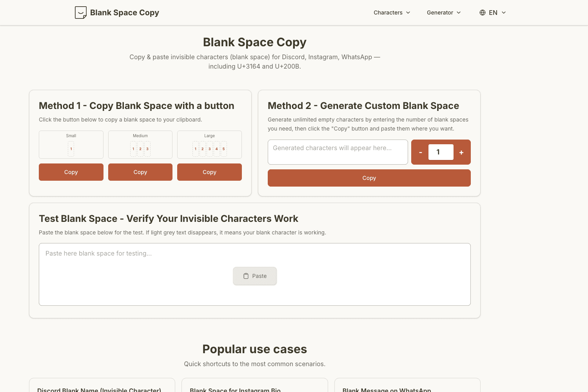Click the Paste button in the test area
The width and height of the screenshot is (588, 392).
[255, 276]
